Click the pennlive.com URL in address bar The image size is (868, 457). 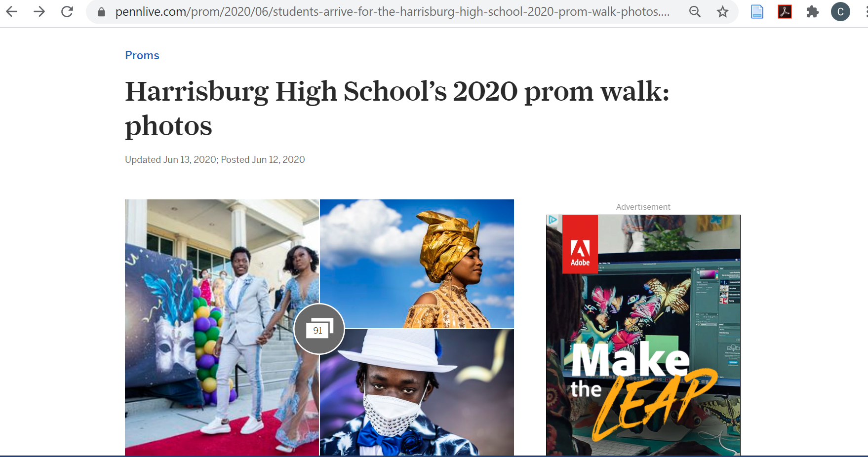[x=393, y=11]
